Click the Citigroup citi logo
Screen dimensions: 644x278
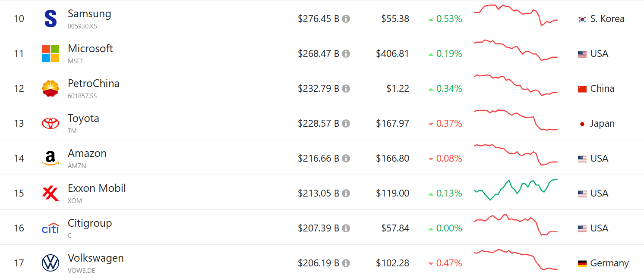pos(51,228)
